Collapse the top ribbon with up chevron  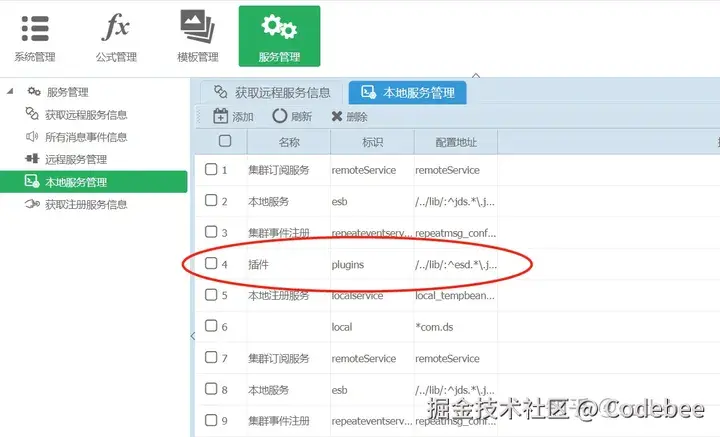pyautogui.click(x=476, y=75)
